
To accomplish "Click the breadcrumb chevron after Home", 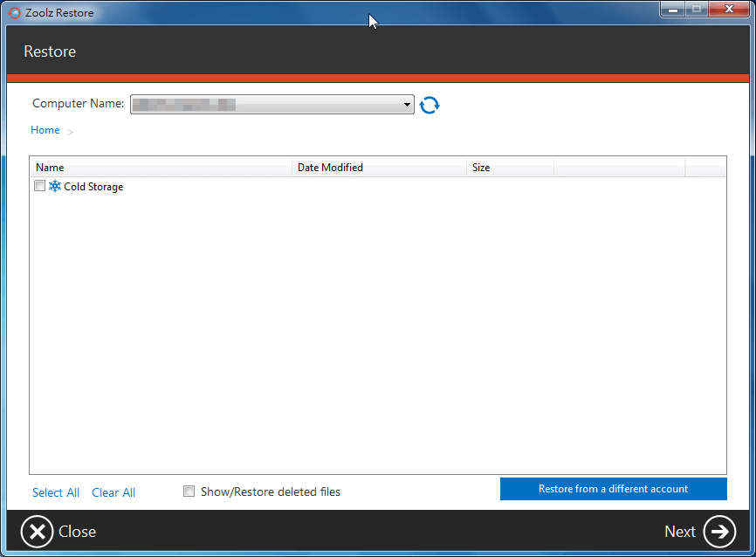I will click(x=71, y=132).
